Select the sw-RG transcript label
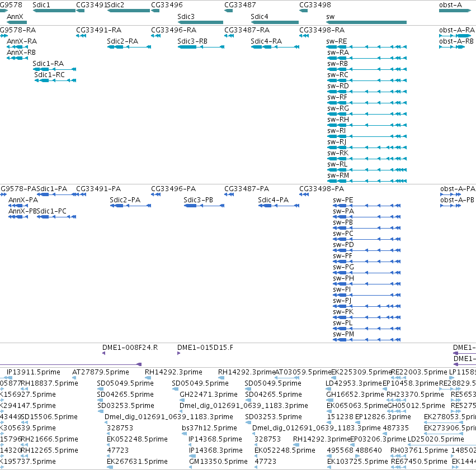 [x=338, y=108]
